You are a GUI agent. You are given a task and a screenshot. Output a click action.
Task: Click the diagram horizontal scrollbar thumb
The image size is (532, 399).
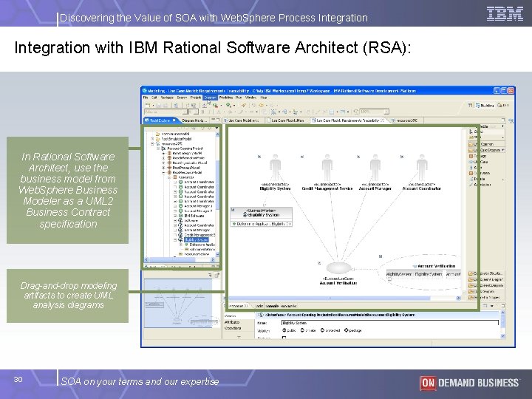click(x=328, y=298)
